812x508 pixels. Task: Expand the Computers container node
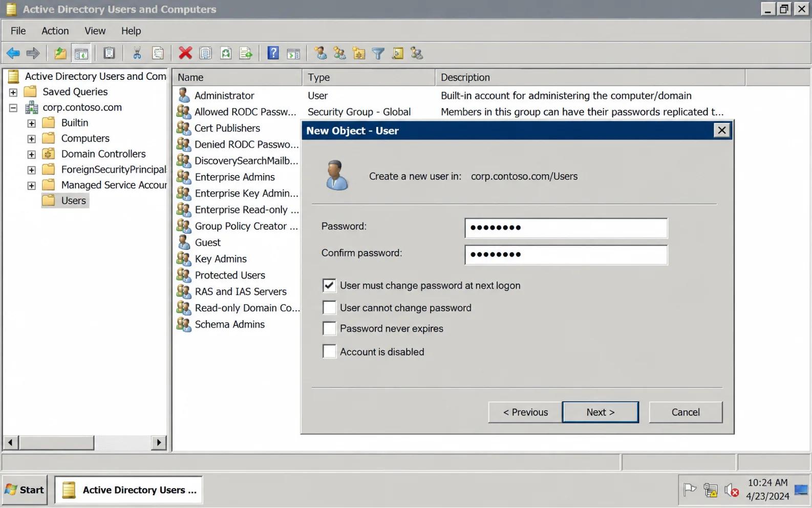pos(31,139)
